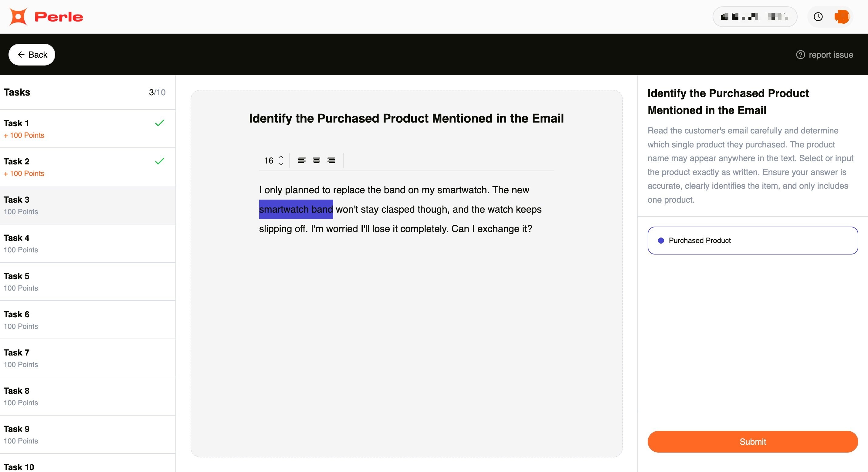868x472 pixels.
Task: Increase font size with up arrow
Action: click(x=281, y=157)
